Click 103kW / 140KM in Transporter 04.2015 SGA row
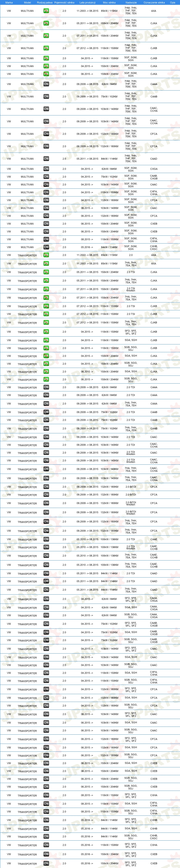Viewport: 180px width, 868px height. click(109, 657)
